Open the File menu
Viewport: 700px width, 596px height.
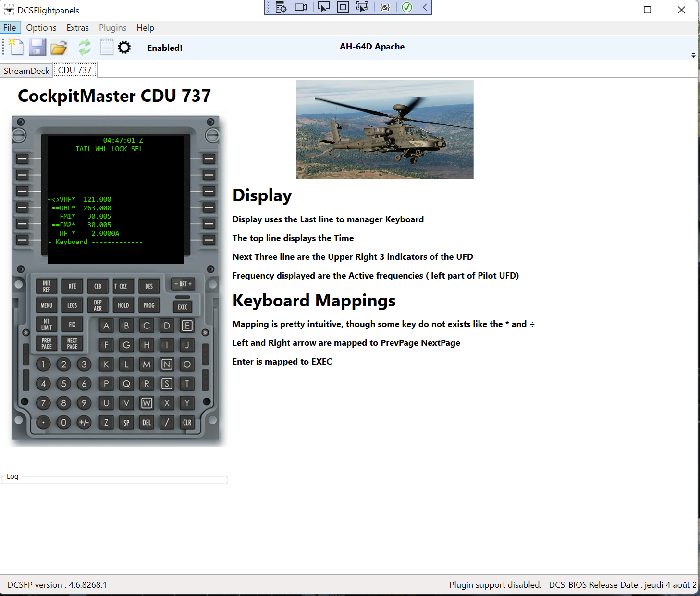[x=10, y=28]
